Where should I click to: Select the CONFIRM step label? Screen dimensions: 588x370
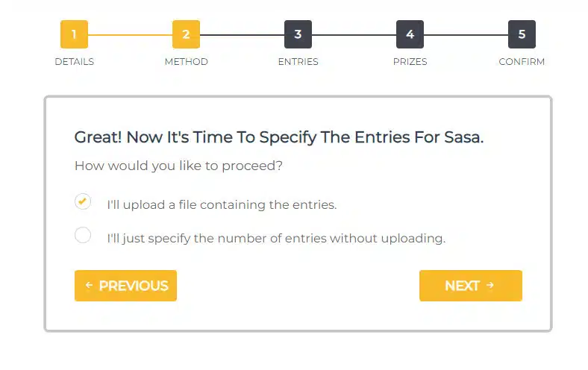522,62
